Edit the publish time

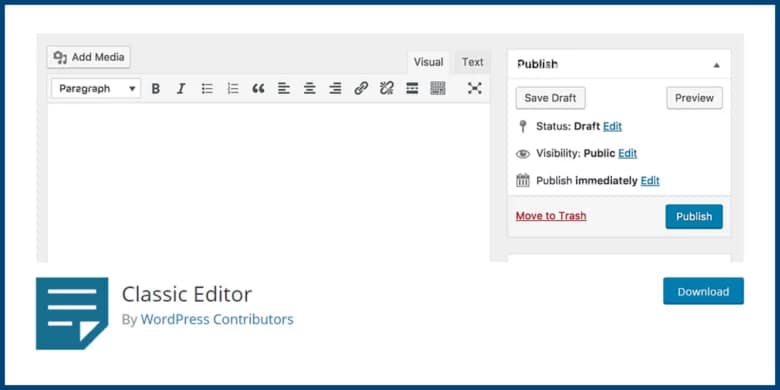(650, 181)
